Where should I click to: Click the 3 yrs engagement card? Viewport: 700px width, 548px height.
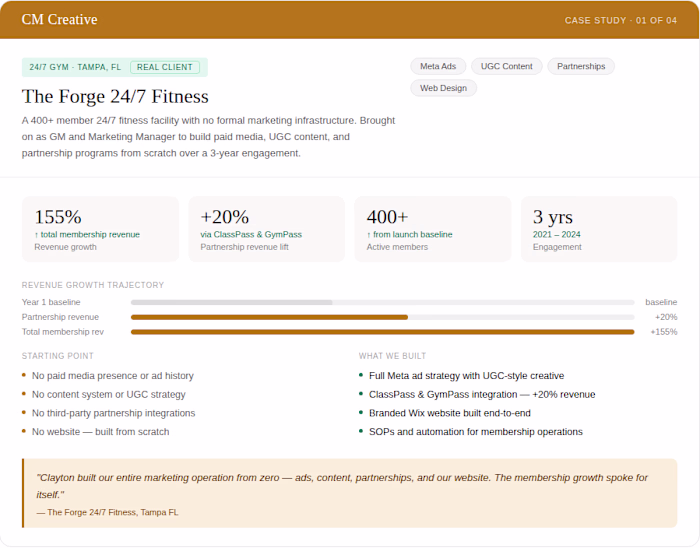click(599, 229)
